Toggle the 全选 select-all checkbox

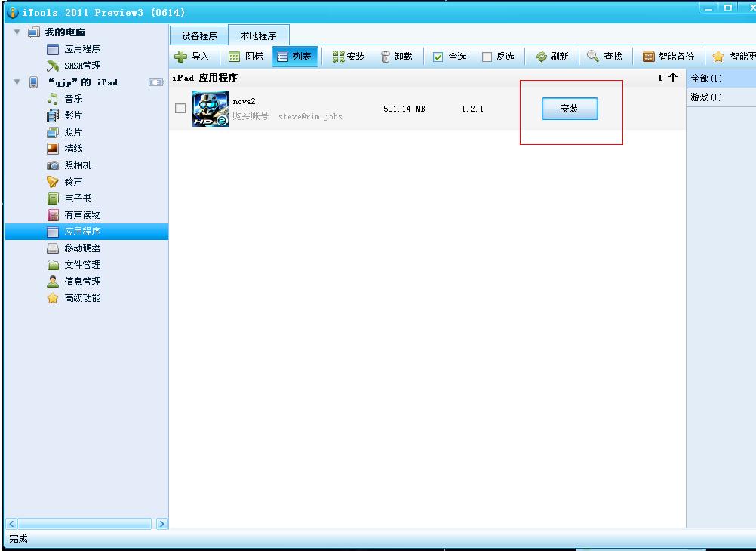point(438,57)
